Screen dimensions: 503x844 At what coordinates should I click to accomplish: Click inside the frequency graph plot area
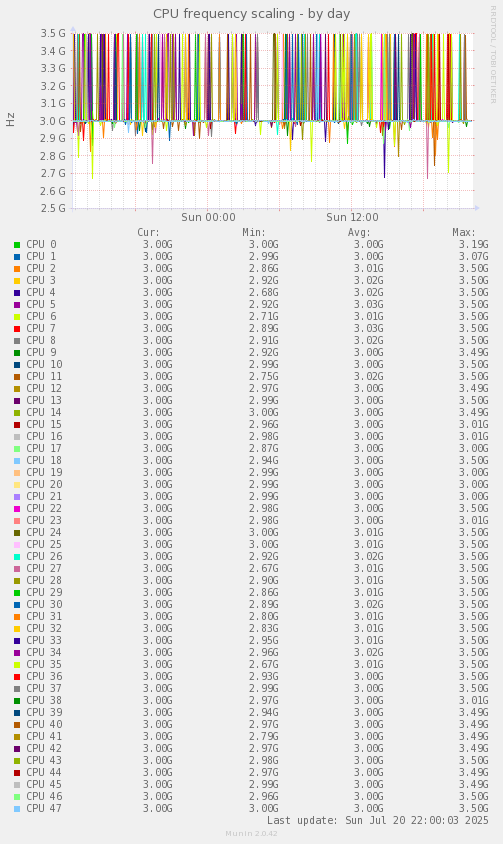point(273,121)
